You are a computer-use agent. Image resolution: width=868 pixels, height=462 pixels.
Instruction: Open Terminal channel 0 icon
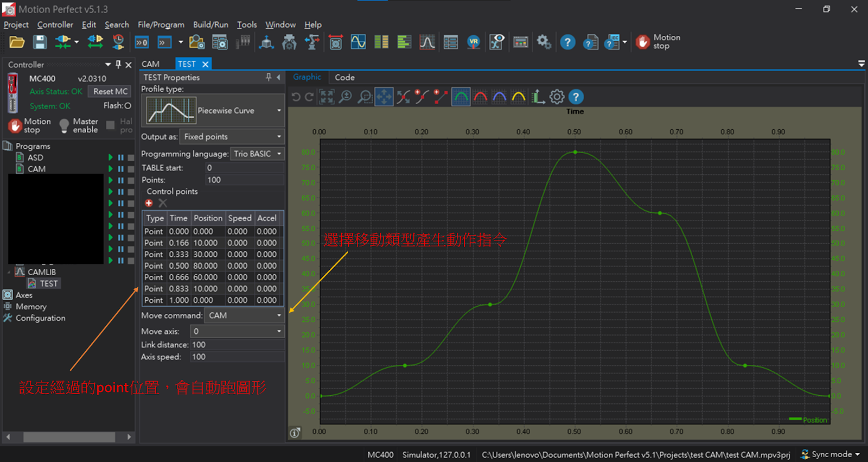(142, 42)
